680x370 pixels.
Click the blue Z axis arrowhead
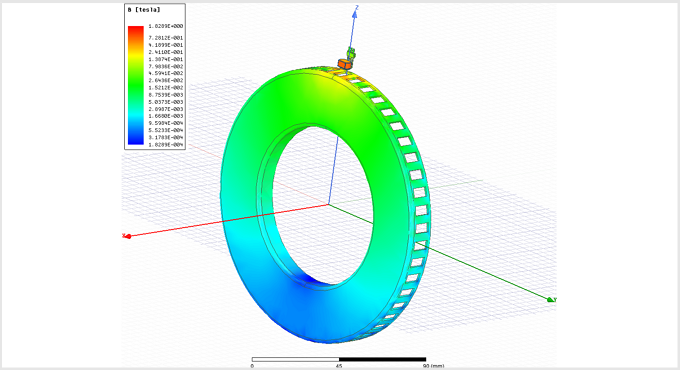[x=355, y=14]
